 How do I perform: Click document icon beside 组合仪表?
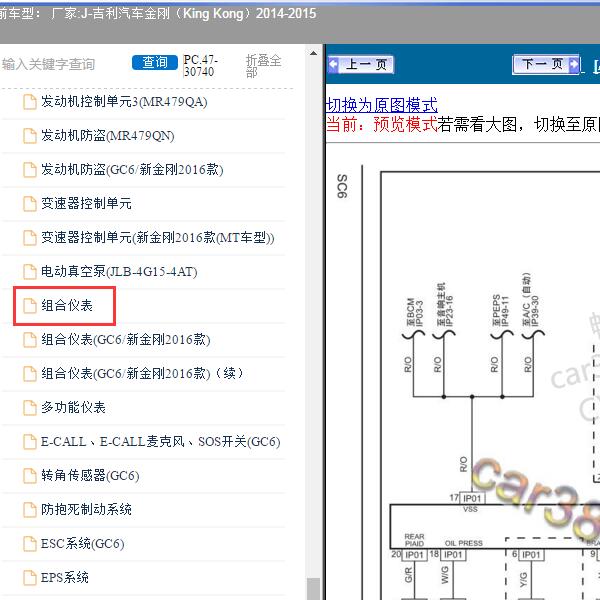click(x=30, y=306)
